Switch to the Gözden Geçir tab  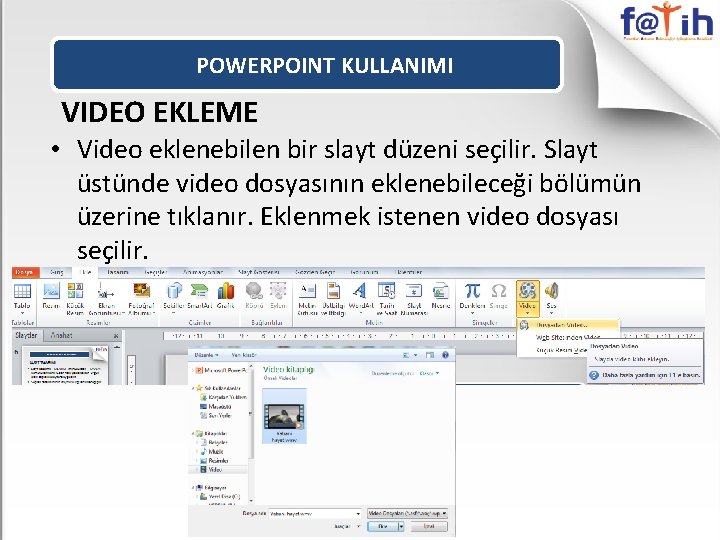pos(315,272)
